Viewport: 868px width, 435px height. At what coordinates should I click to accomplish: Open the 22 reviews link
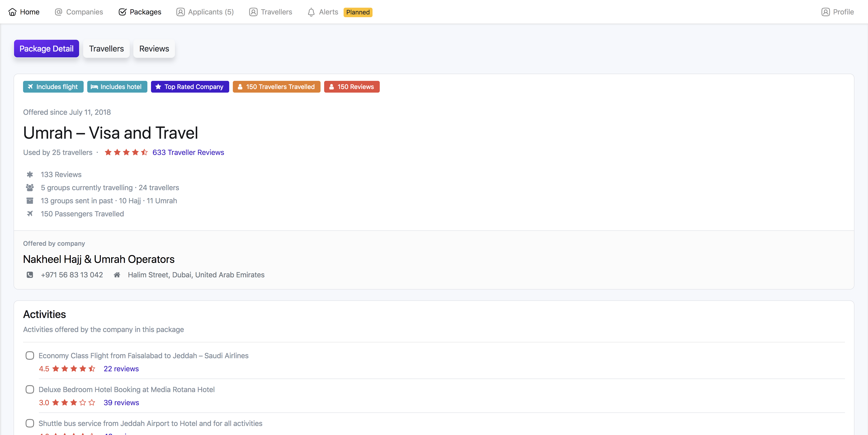[121, 369]
